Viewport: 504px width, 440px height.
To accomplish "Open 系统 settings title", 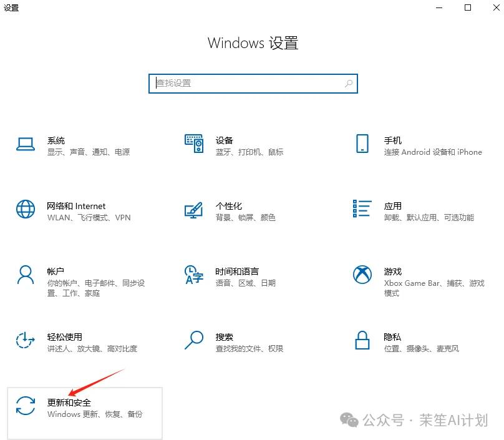I will (56, 140).
